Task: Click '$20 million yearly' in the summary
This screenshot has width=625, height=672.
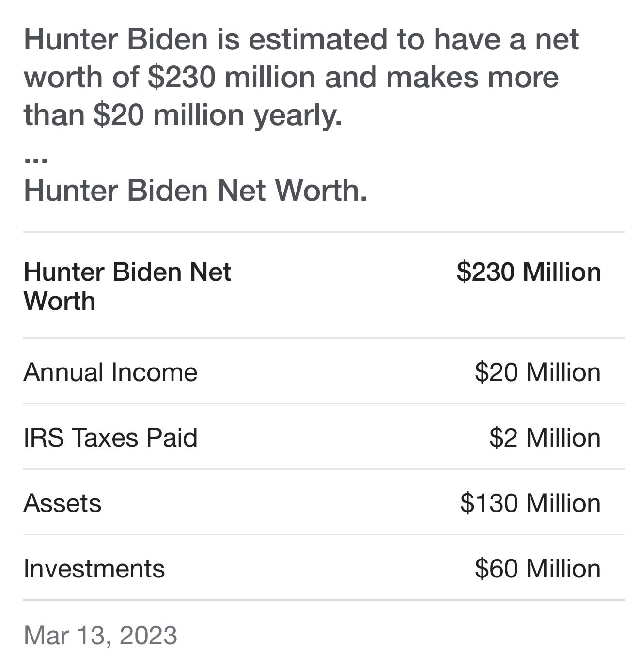Action: (x=217, y=115)
